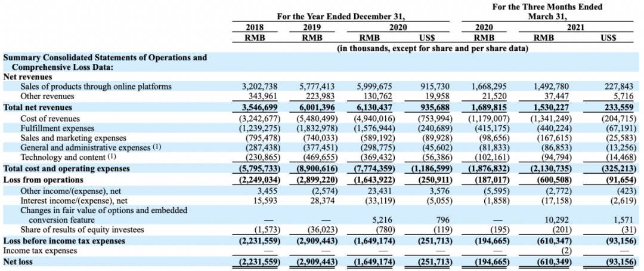Viewport: 644px width, 271px height.
Task: Click the '(in thousands, except for share...' note
Action: coord(432,48)
